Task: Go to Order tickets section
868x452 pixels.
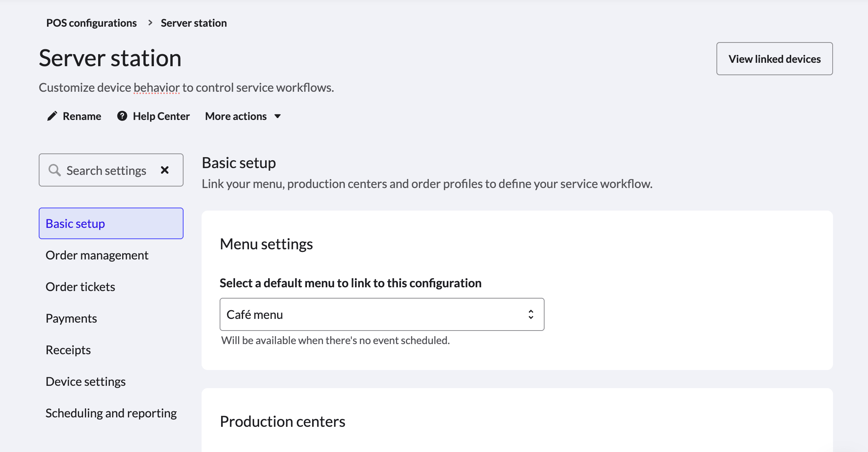Action: (x=80, y=287)
